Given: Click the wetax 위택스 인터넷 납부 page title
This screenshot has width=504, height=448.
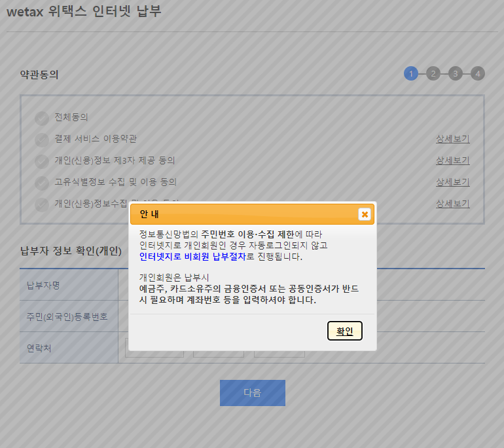Looking at the screenshot, I should click(84, 12).
